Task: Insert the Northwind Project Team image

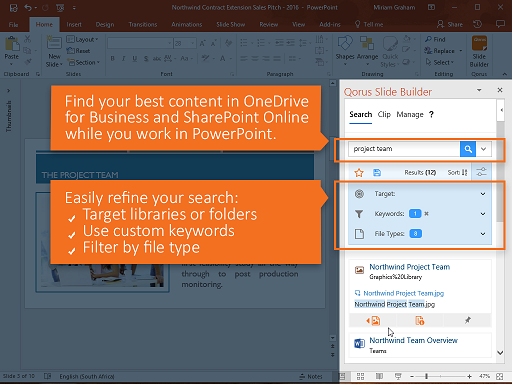Action: 373,321
